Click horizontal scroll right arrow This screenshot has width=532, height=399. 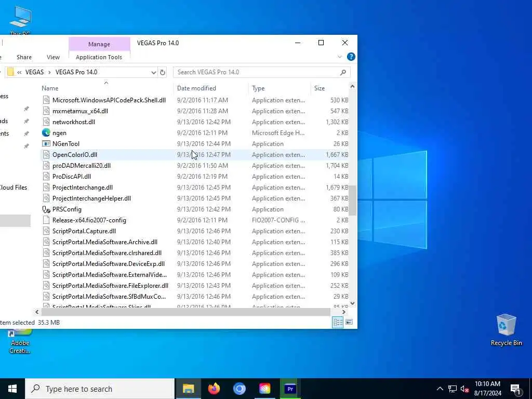(x=344, y=312)
